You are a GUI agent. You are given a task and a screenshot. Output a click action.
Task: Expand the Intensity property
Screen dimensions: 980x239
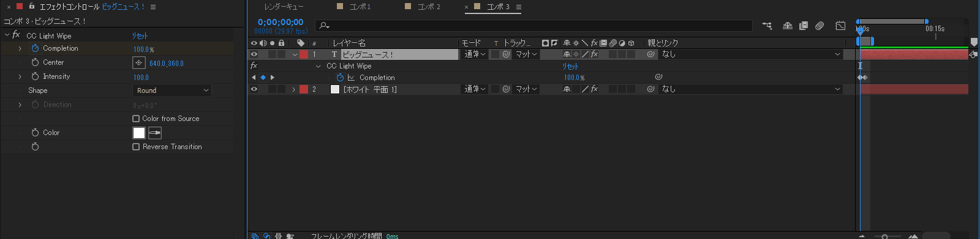[x=20, y=76]
